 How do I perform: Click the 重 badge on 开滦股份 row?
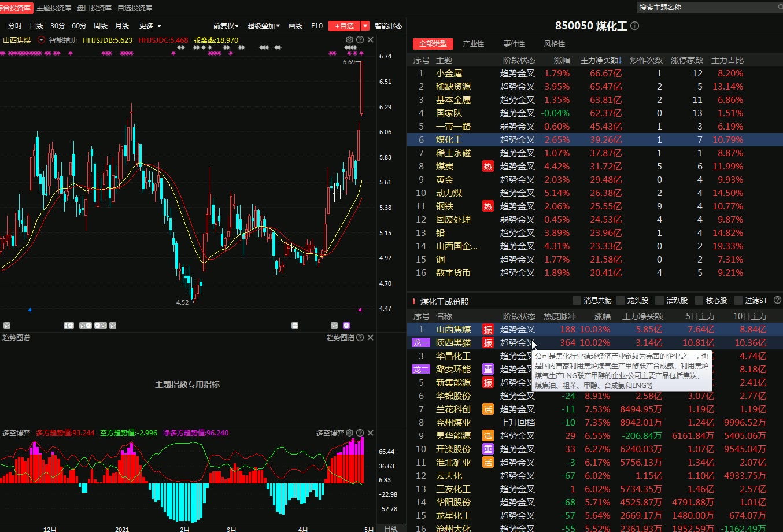click(x=487, y=449)
